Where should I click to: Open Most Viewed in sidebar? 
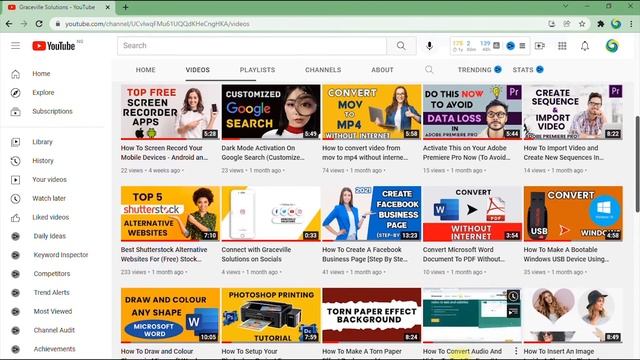point(53,311)
